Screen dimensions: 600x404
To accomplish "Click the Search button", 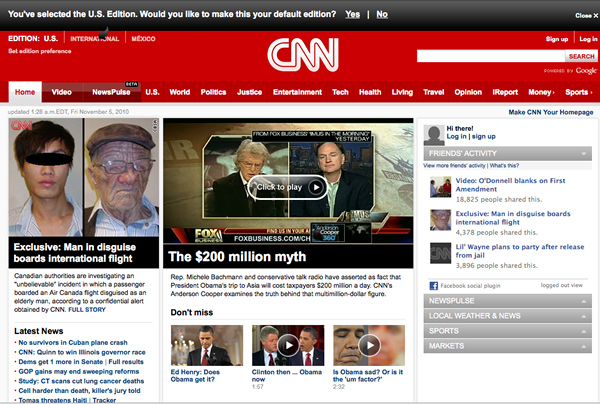I will point(581,56).
